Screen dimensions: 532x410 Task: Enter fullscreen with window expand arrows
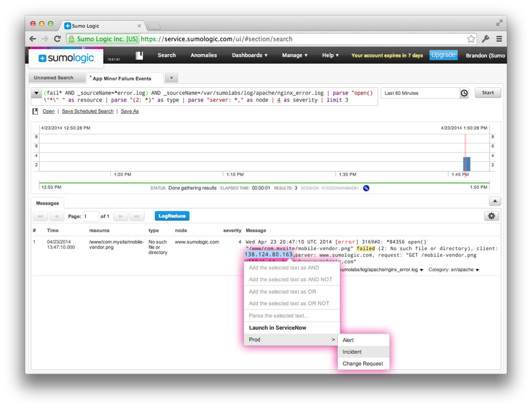[499, 23]
